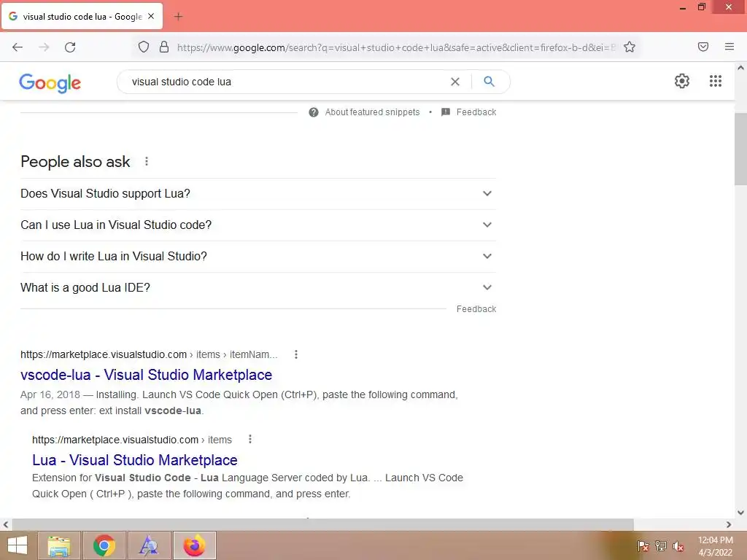Expand 'Can I use Lua in Visual Studio code?'
The width and height of the screenshot is (747, 560).
point(258,225)
